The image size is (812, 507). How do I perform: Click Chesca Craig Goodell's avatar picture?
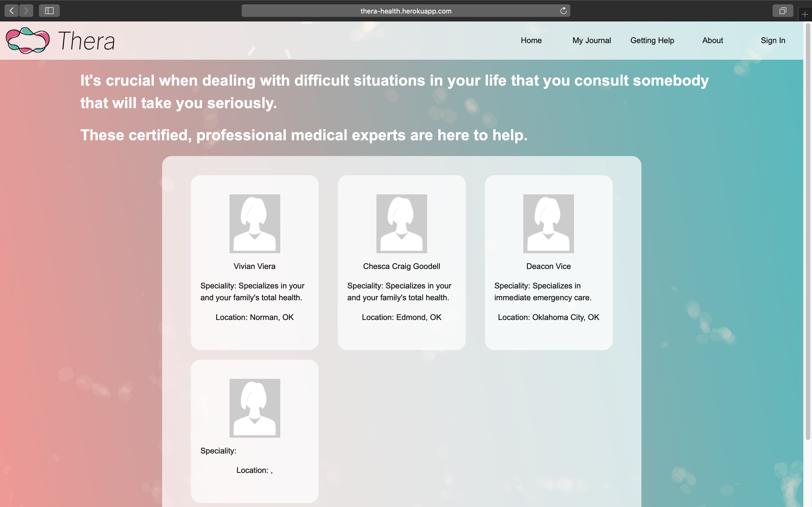(402, 224)
